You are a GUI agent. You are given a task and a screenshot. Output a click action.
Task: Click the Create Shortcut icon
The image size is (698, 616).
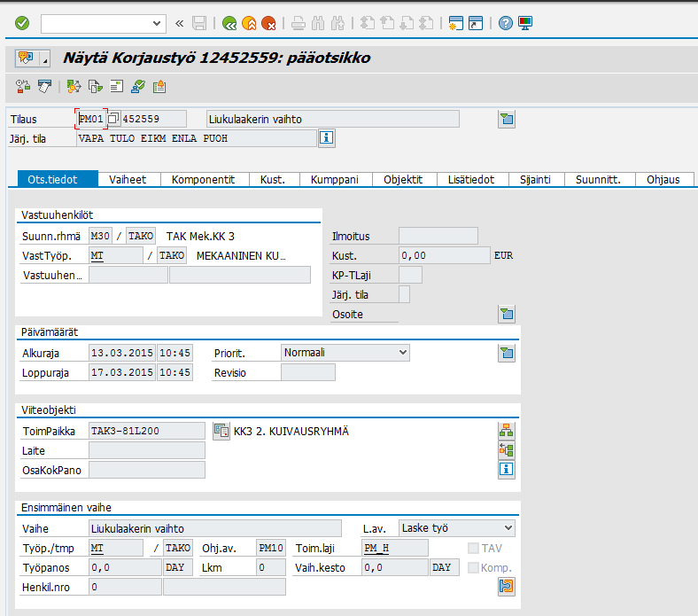(476, 23)
